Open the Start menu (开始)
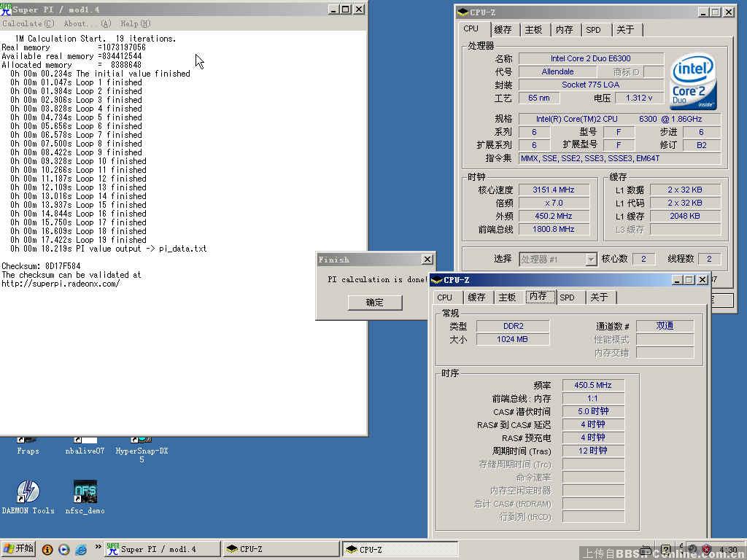 point(18,548)
